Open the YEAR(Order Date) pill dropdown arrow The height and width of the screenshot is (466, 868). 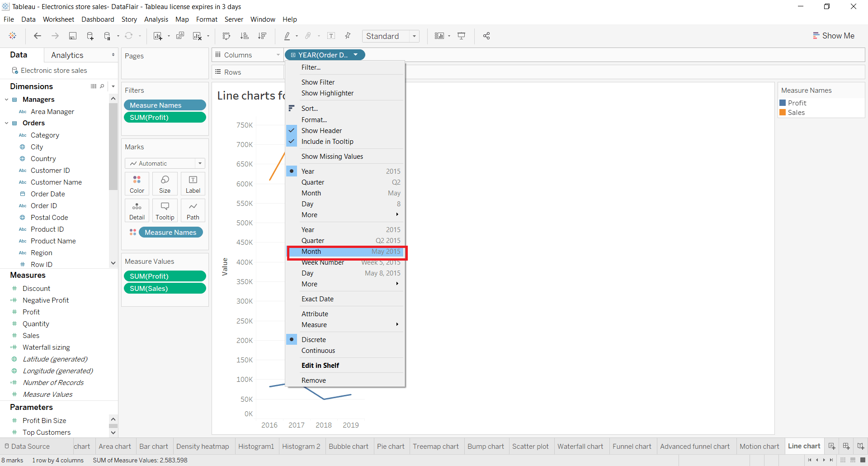click(356, 55)
